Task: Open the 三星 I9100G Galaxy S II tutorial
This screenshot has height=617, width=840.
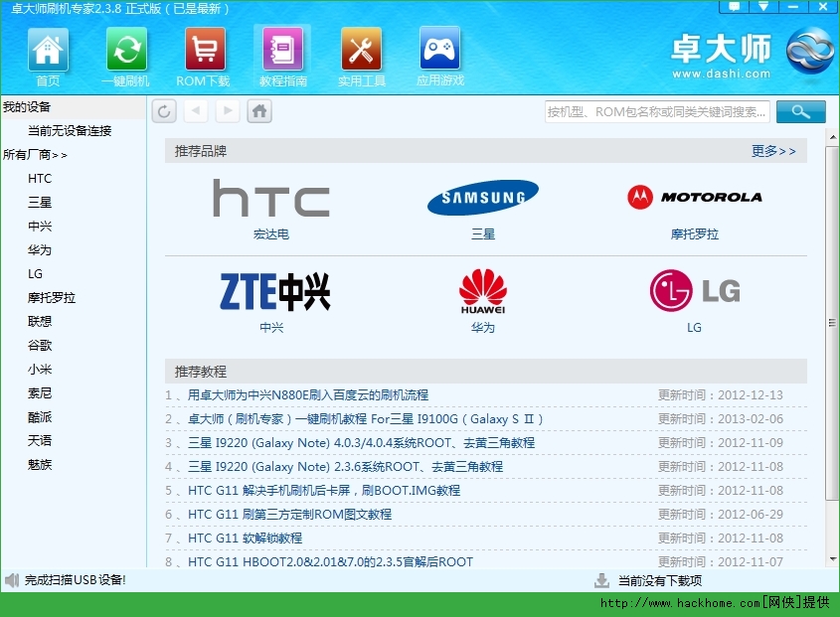Action: pyautogui.click(x=366, y=419)
